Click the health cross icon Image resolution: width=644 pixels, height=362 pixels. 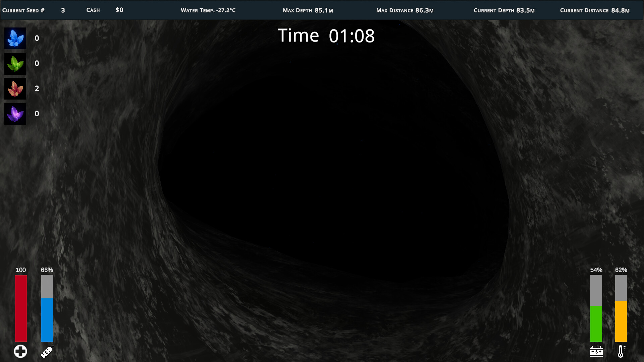[x=20, y=351]
